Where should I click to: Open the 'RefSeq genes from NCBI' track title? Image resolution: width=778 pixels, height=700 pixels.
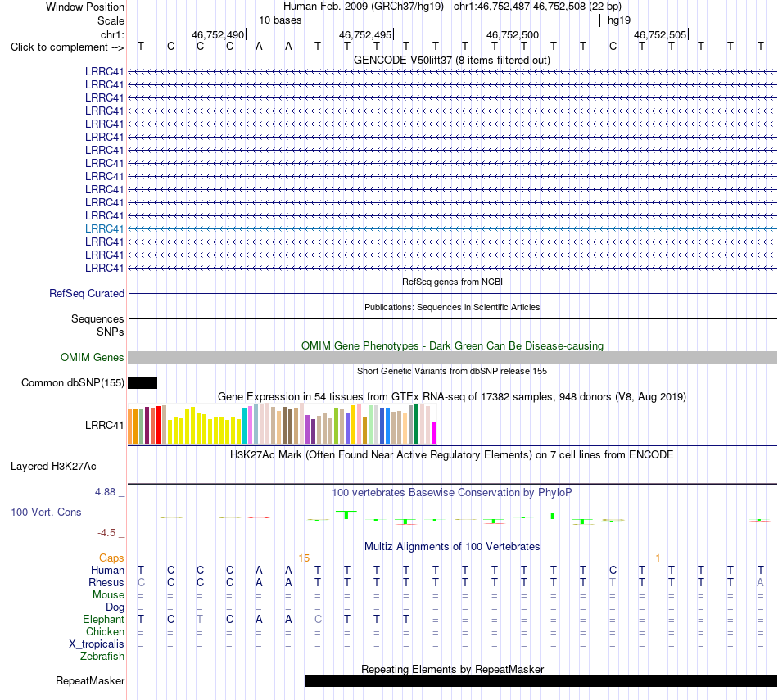click(452, 282)
